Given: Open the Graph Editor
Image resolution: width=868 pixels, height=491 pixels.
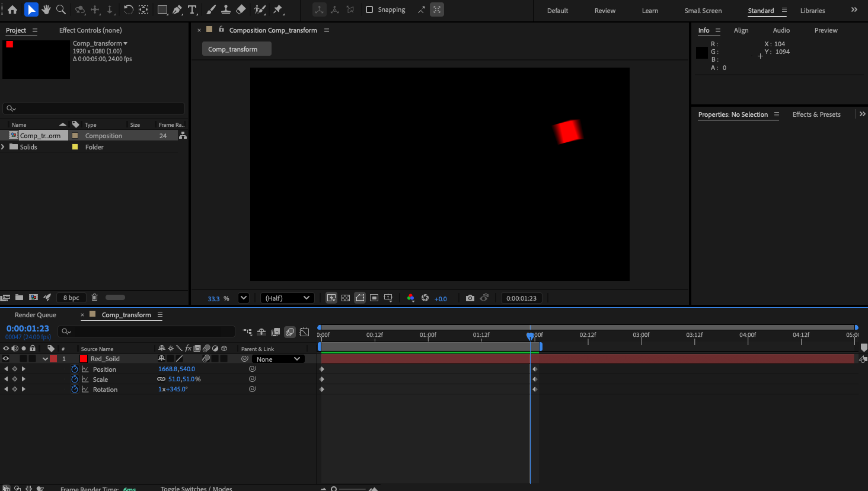Looking at the screenshot, I should (x=304, y=332).
